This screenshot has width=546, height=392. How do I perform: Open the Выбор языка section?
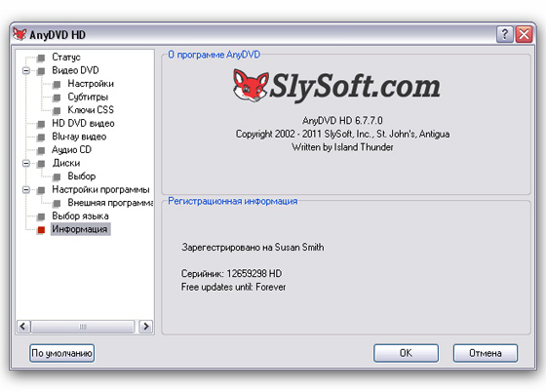[80, 216]
